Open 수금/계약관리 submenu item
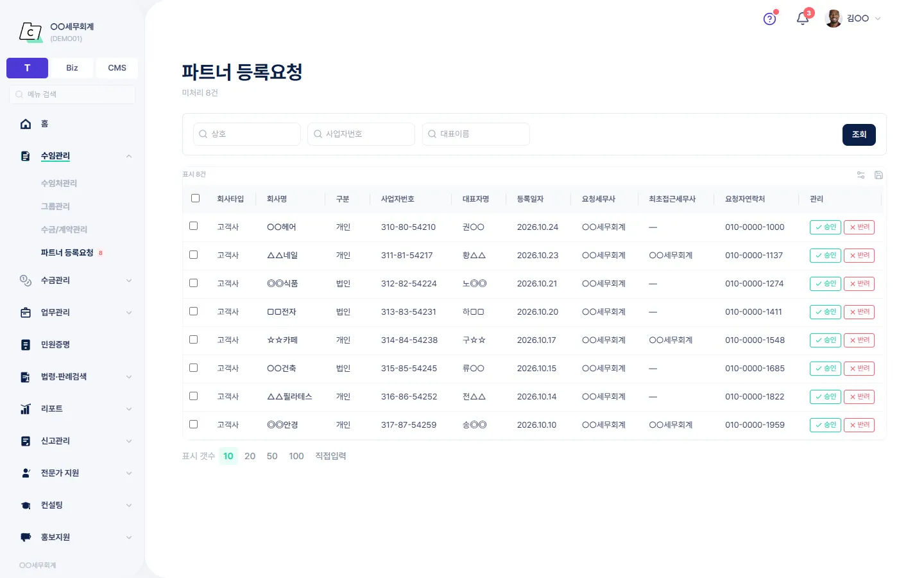Image resolution: width=924 pixels, height=578 pixels. [x=64, y=230]
